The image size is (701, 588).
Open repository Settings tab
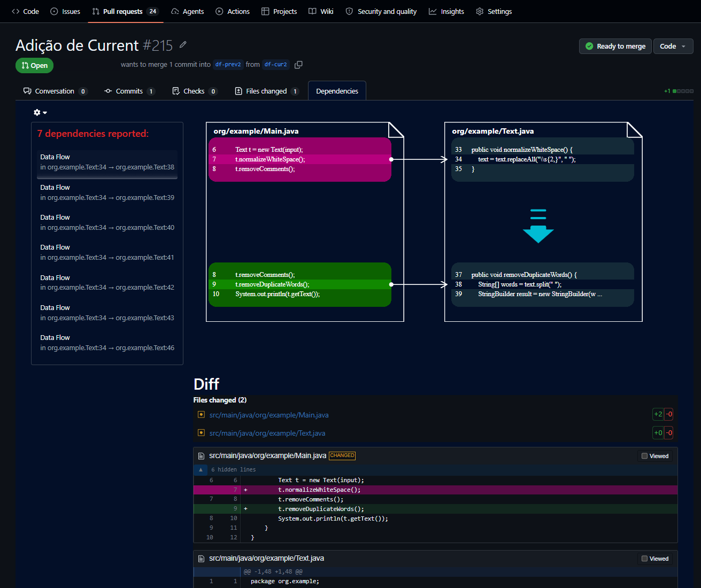click(x=494, y=11)
